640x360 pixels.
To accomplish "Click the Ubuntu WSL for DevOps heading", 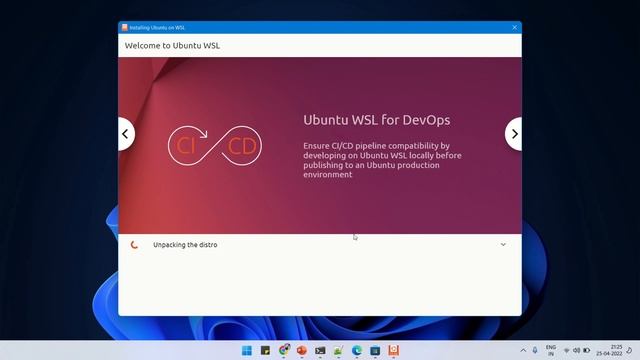I will (376, 120).
